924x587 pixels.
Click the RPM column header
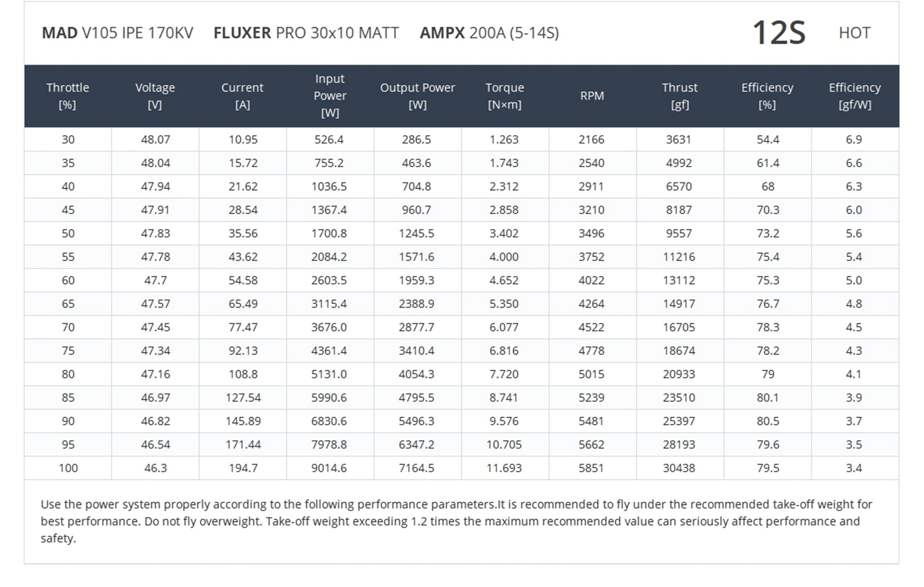point(592,96)
